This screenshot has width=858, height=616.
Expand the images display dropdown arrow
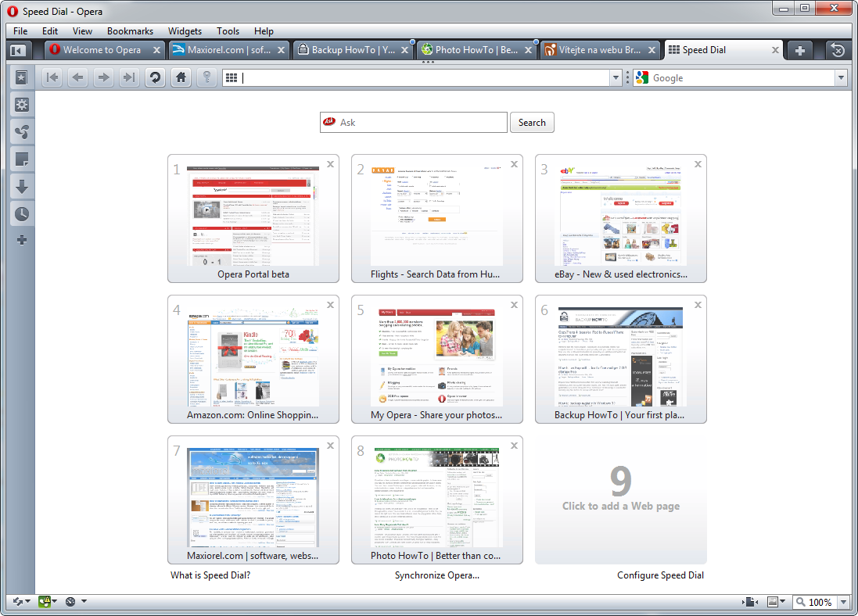(782, 602)
